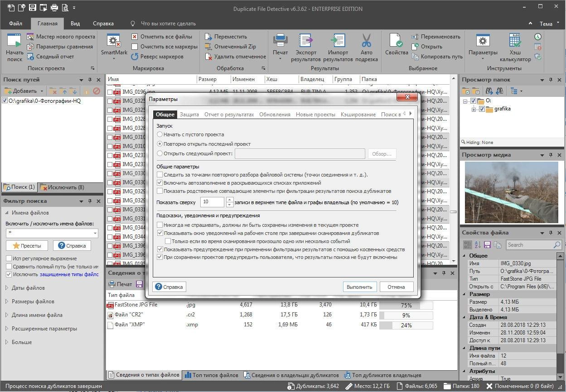Image resolution: width=566 pixels, height=392 pixels.
Task: Click the Отмена button
Action: 396,287
